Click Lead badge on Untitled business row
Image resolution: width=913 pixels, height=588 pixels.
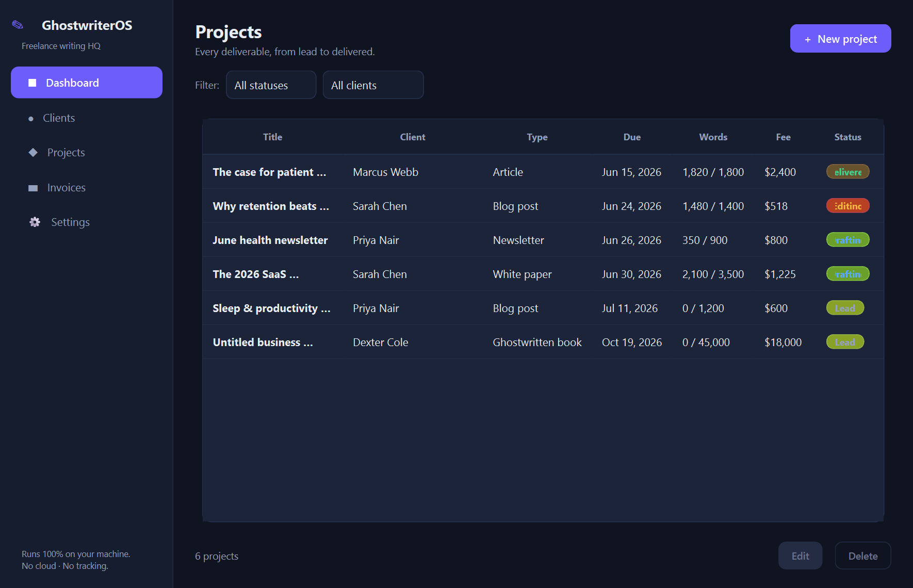pos(845,342)
